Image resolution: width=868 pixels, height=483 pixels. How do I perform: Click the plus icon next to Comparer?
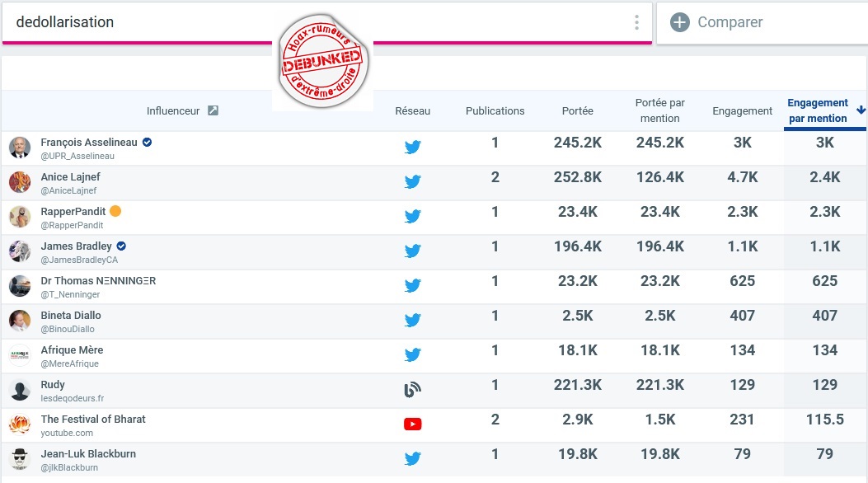(x=679, y=22)
